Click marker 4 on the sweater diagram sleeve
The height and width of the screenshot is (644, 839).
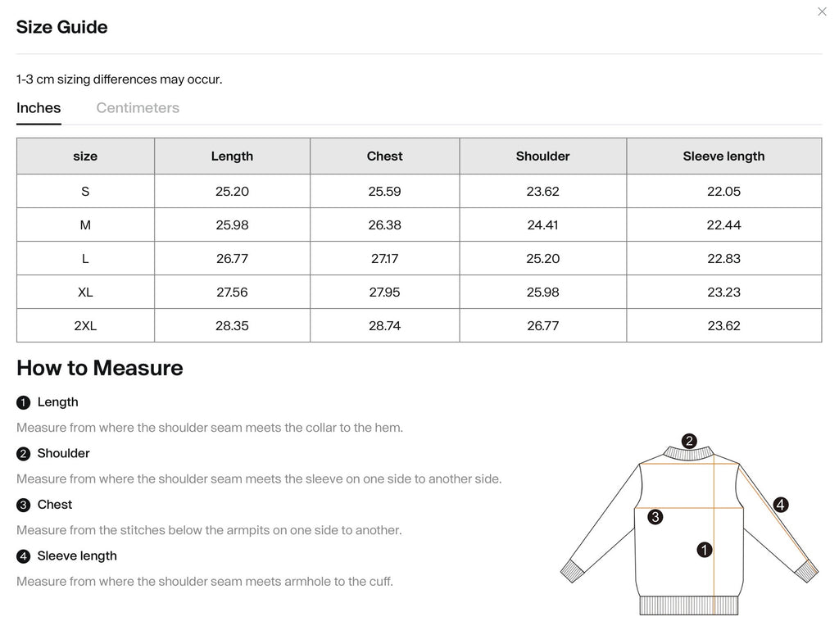tap(780, 503)
